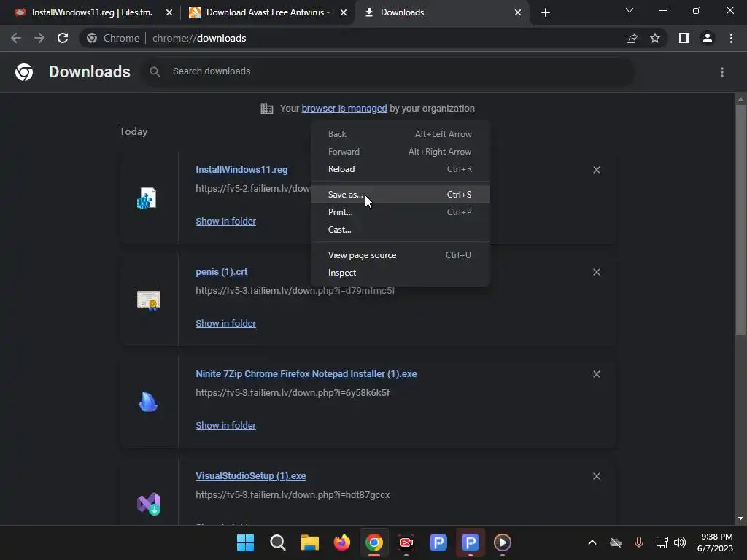
Task: Click the scrollbar down arrow
Action: (740, 518)
